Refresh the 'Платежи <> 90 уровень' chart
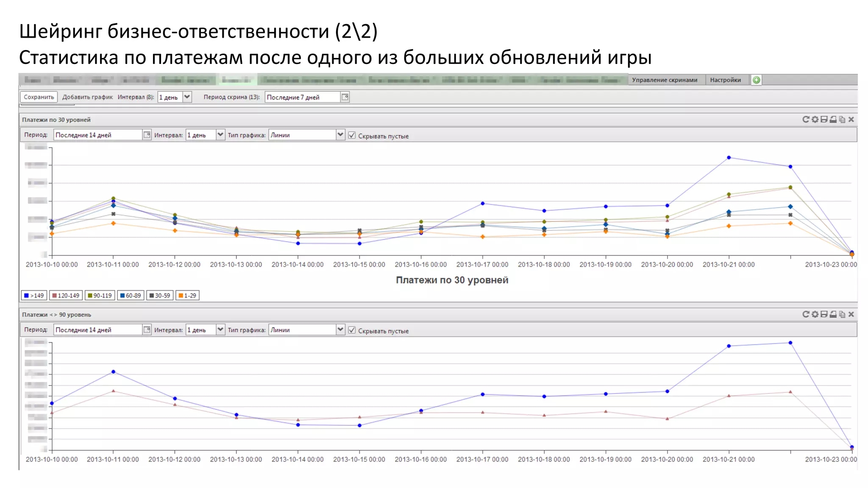868x488 pixels. [806, 314]
